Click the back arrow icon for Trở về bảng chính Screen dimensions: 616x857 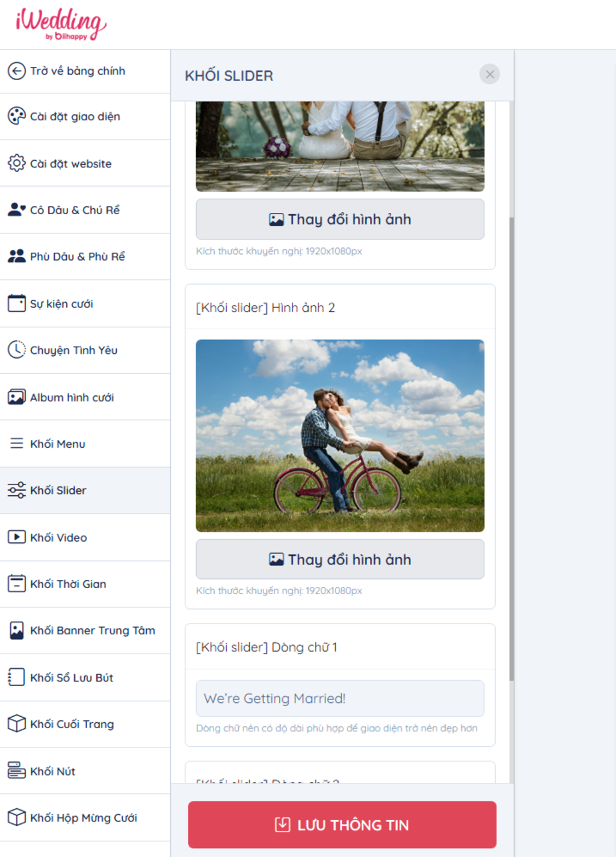click(16, 71)
